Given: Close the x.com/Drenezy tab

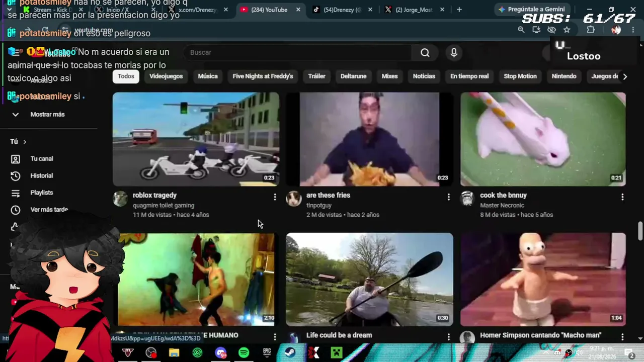Looking at the screenshot, I should [226, 10].
